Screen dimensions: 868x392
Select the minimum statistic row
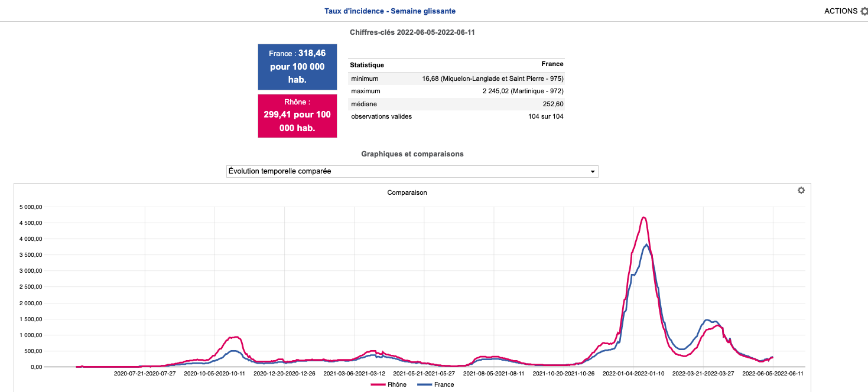(x=456, y=79)
